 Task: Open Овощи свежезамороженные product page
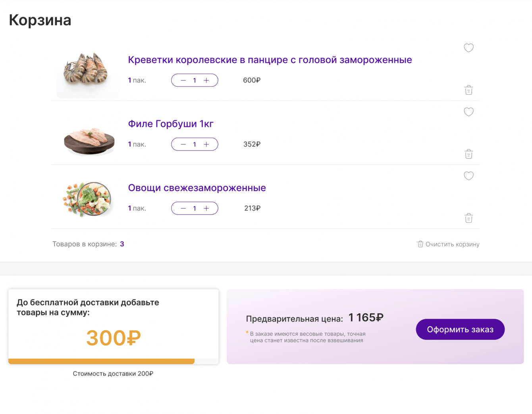pyautogui.click(x=197, y=188)
